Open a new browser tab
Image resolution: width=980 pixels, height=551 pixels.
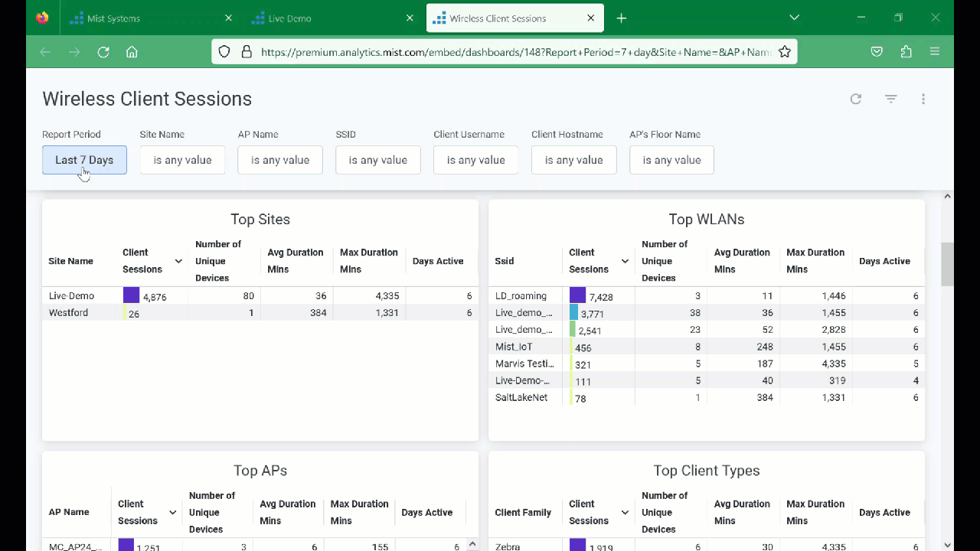coord(621,18)
